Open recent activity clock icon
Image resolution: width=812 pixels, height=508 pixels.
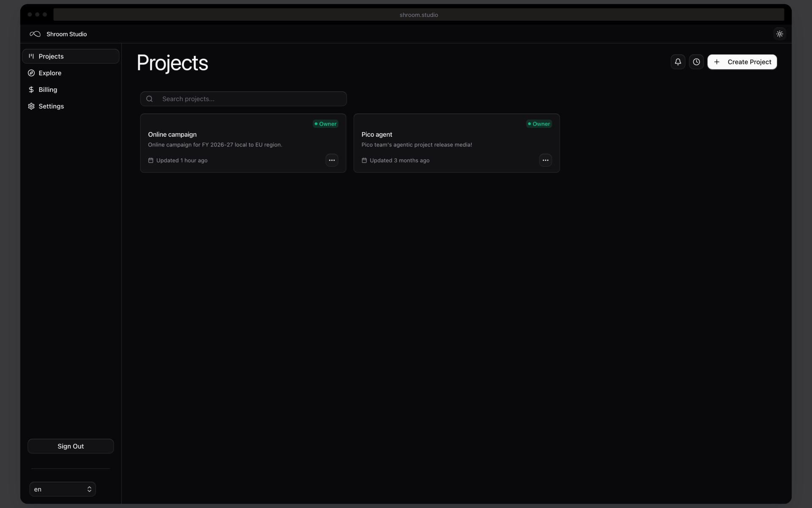[x=696, y=62]
